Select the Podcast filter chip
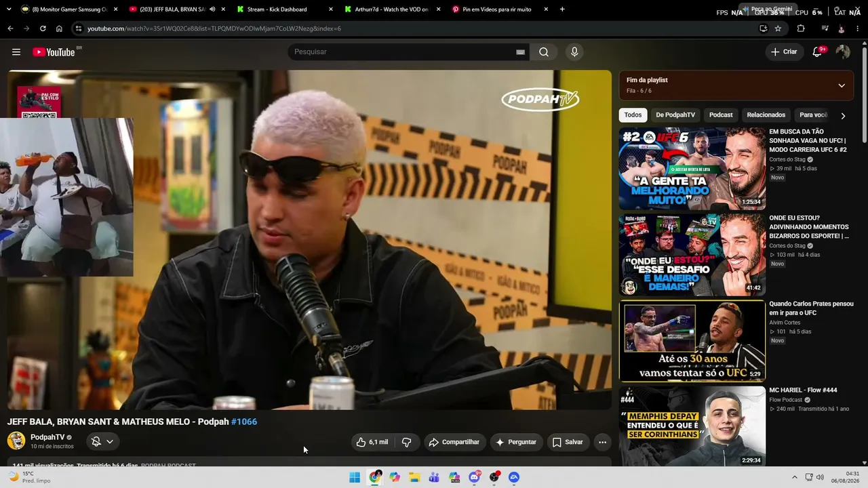 (x=721, y=115)
